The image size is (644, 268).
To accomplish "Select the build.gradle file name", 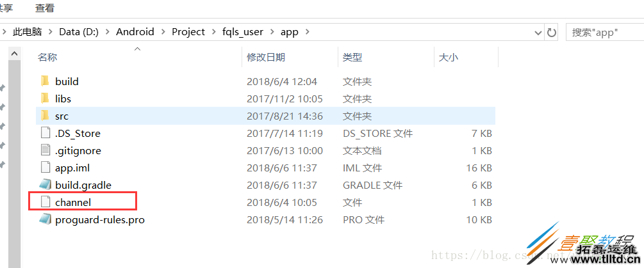I will click(x=83, y=185).
